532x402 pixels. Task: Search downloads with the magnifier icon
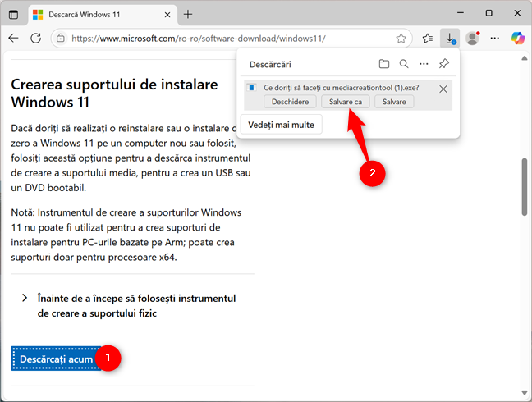[x=404, y=64]
